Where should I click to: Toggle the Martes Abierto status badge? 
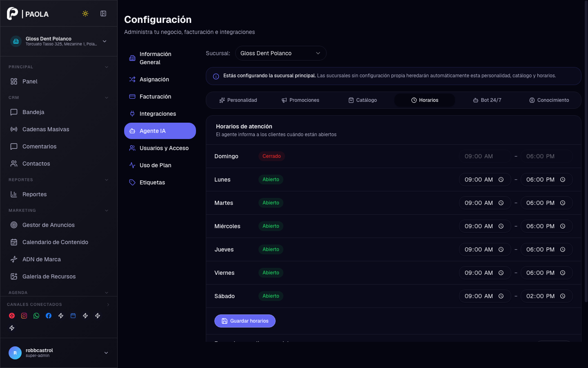click(271, 203)
